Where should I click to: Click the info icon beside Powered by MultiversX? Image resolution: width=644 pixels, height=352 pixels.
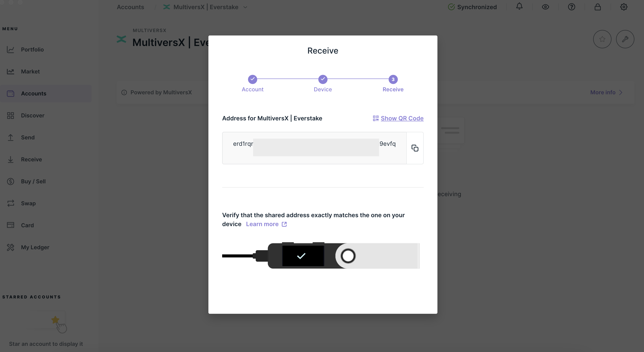(x=124, y=92)
